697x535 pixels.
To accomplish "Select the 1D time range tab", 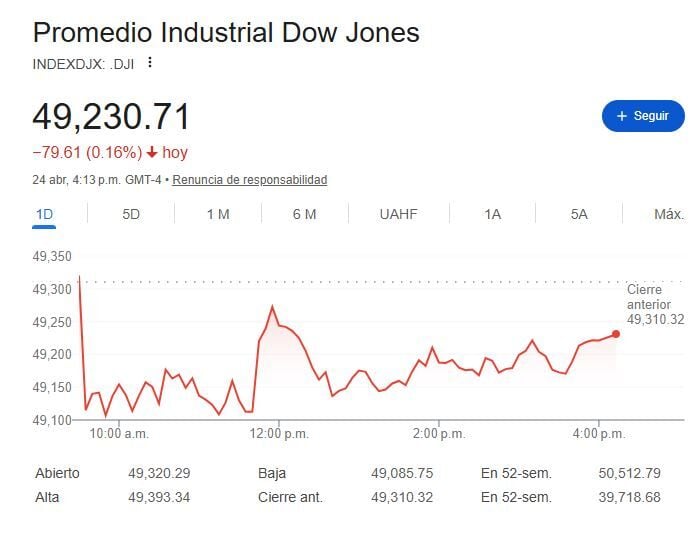I will click(x=44, y=214).
